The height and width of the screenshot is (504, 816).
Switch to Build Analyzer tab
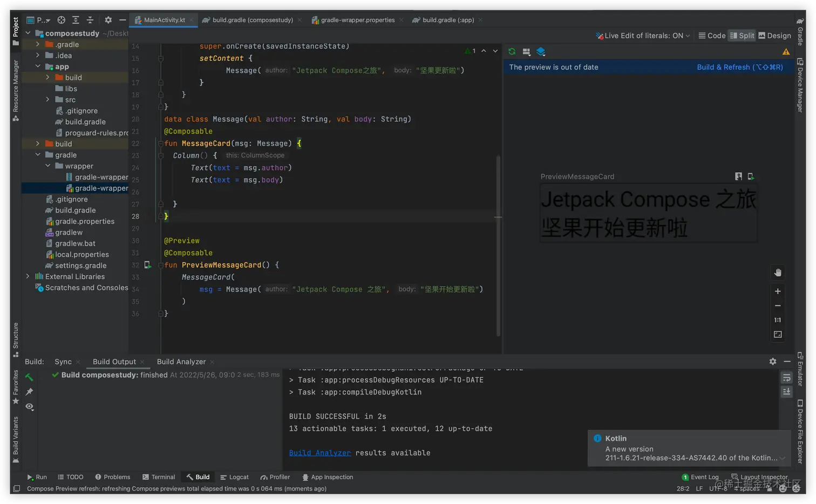pyautogui.click(x=181, y=362)
